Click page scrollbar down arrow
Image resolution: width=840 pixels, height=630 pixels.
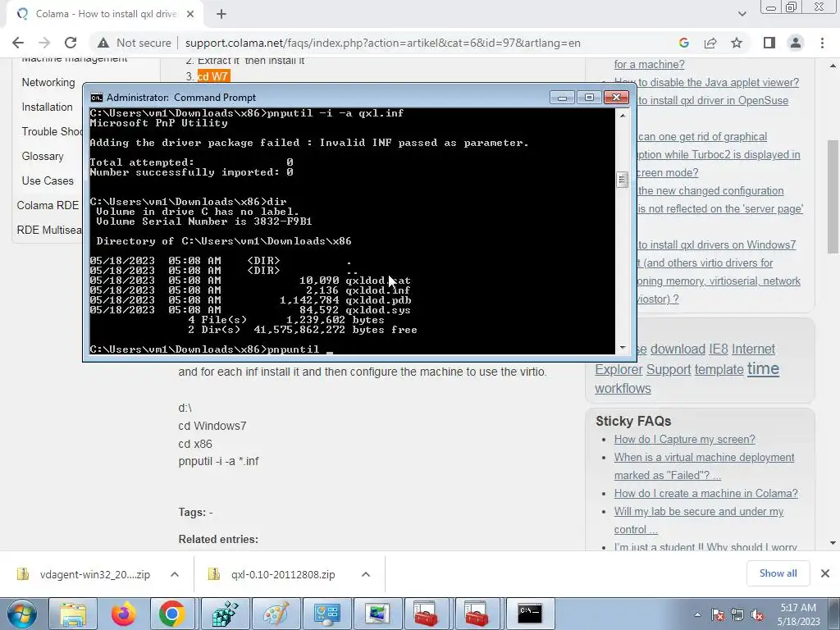click(x=833, y=543)
